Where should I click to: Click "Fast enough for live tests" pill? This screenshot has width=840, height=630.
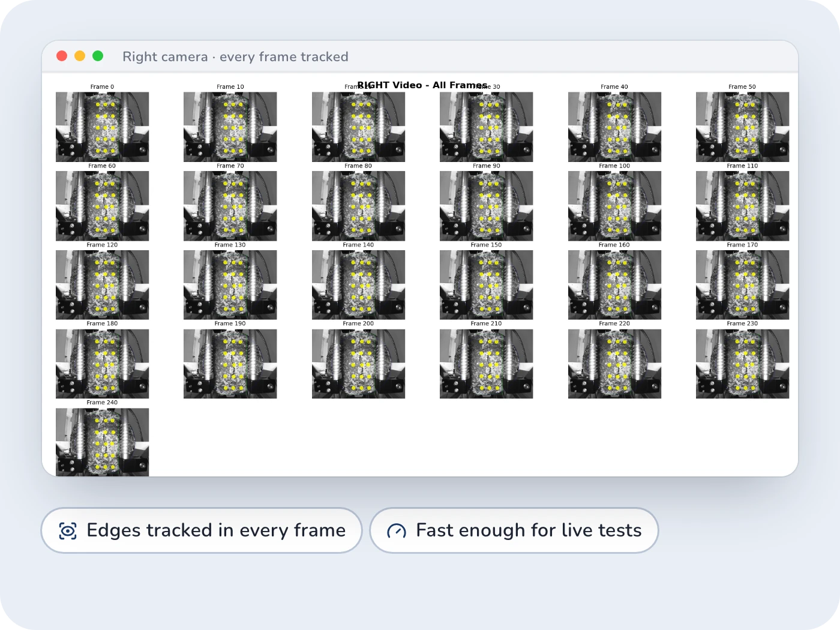[x=514, y=530]
